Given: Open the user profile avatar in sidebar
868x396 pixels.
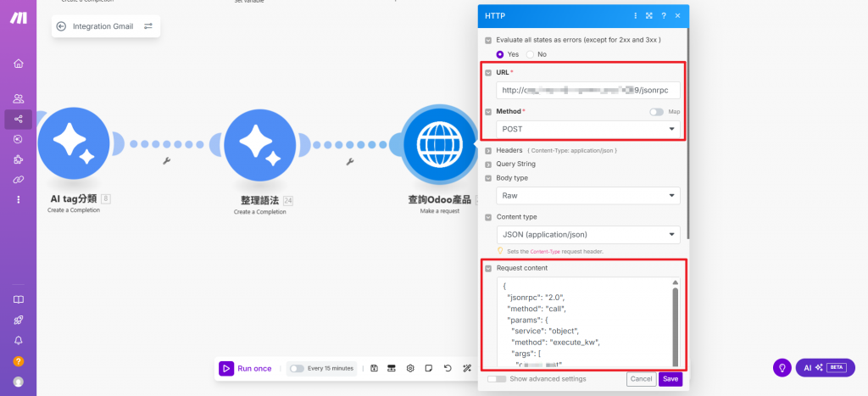Looking at the screenshot, I should 19,382.
